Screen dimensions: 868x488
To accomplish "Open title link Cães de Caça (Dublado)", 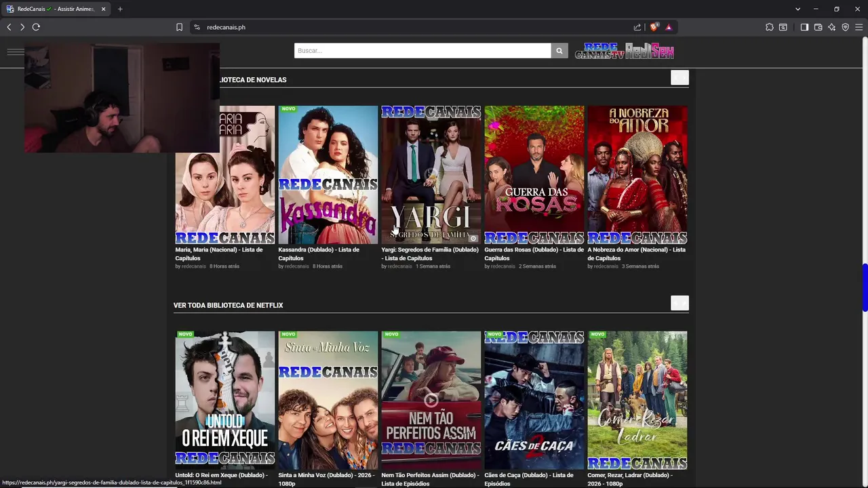I will (529, 479).
